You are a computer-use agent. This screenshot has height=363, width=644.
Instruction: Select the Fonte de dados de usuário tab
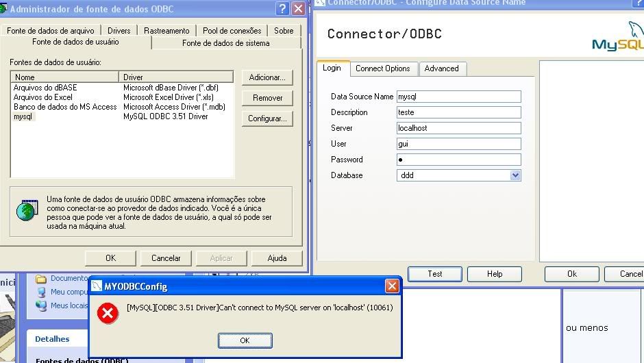tap(75, 42)
